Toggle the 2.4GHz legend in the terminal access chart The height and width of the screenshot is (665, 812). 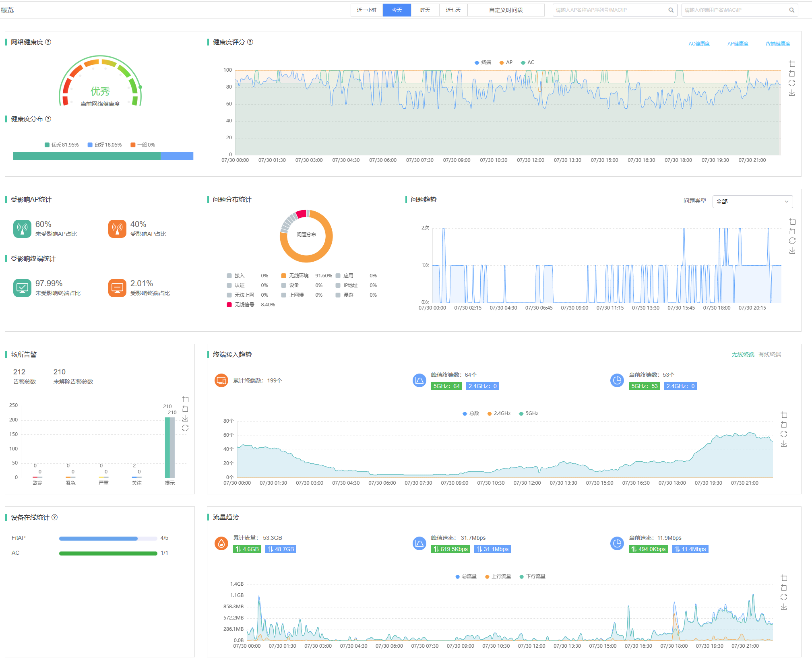click(x=499, y=413)
